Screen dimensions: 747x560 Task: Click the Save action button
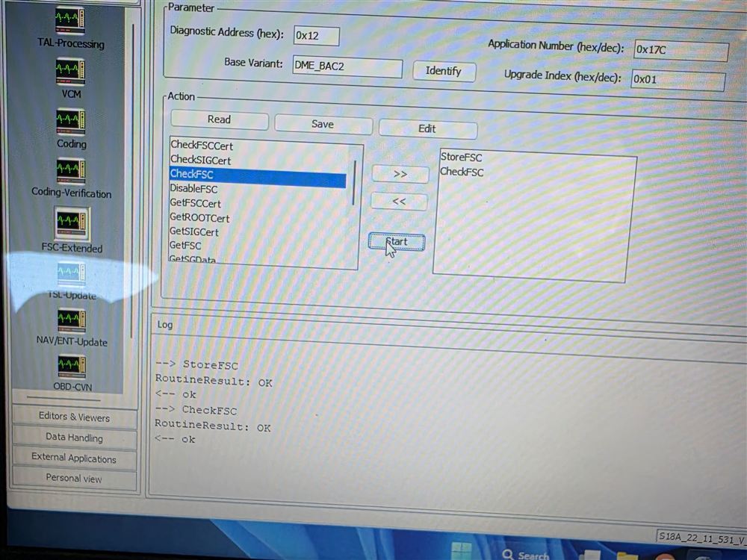point(323,124)
